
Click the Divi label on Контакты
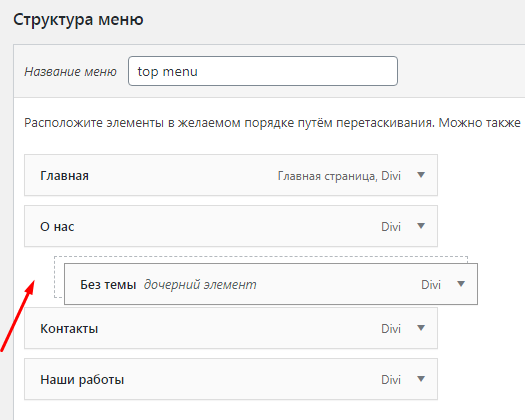tap(391, 329)
